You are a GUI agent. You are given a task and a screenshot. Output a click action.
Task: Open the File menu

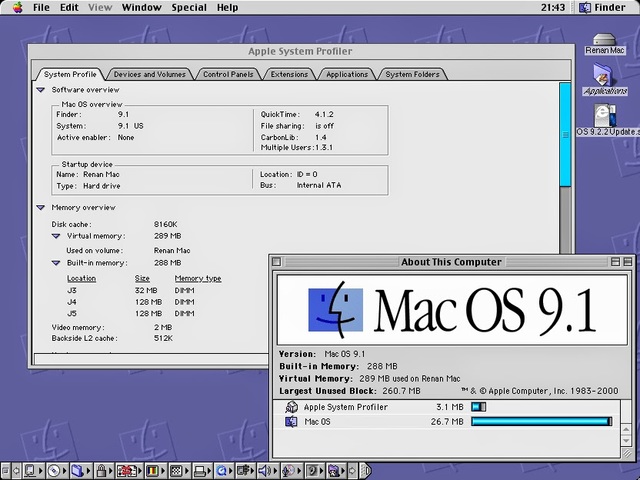pos(41,7)
